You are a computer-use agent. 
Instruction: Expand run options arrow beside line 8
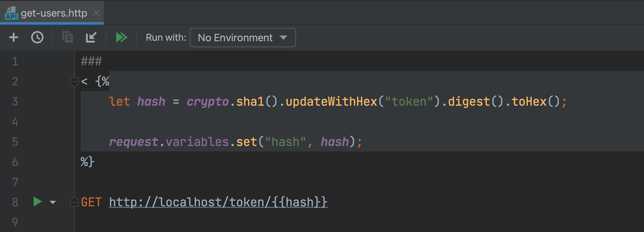(x=53, y=202)
